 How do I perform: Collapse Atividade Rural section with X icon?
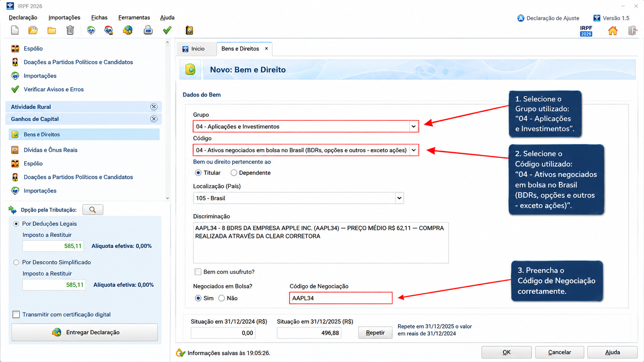coord(154,107)
